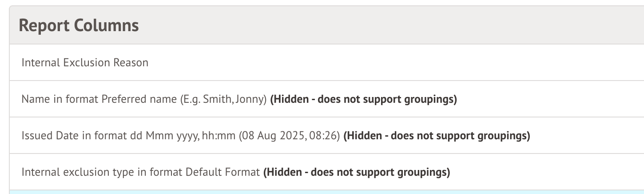644x194 pixels.
Task: Click the hidden groupings note on exclusion type row
Action: click(x=357, y=172)
